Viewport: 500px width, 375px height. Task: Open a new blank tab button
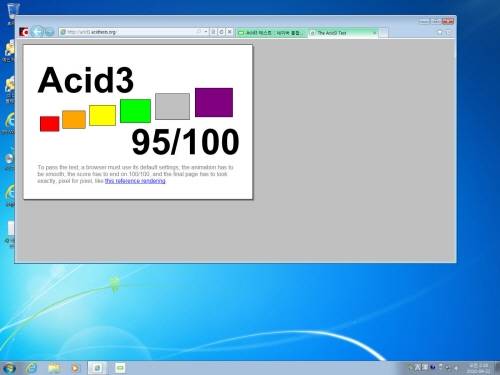(x=383, y=33)
